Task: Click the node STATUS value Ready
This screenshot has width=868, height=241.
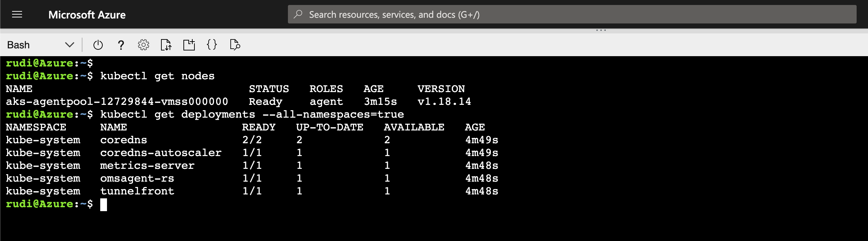Action: [x=266, y=102]
